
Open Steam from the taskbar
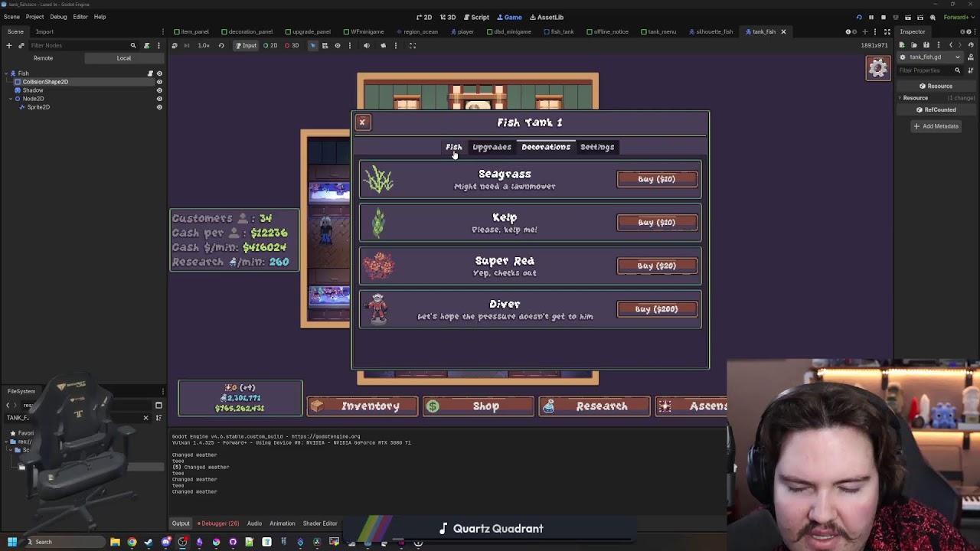pos(149,542)
